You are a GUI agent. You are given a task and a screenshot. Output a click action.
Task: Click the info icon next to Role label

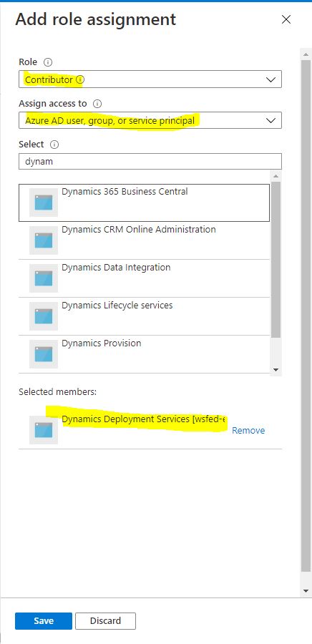pyautogui.click(x=48, y=62)
